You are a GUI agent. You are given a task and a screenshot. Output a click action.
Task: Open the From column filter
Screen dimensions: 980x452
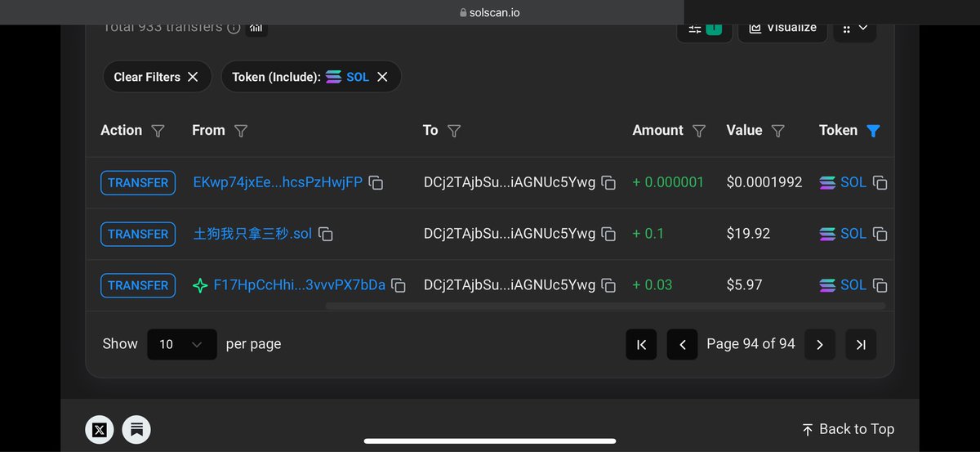tap(241, 131)
